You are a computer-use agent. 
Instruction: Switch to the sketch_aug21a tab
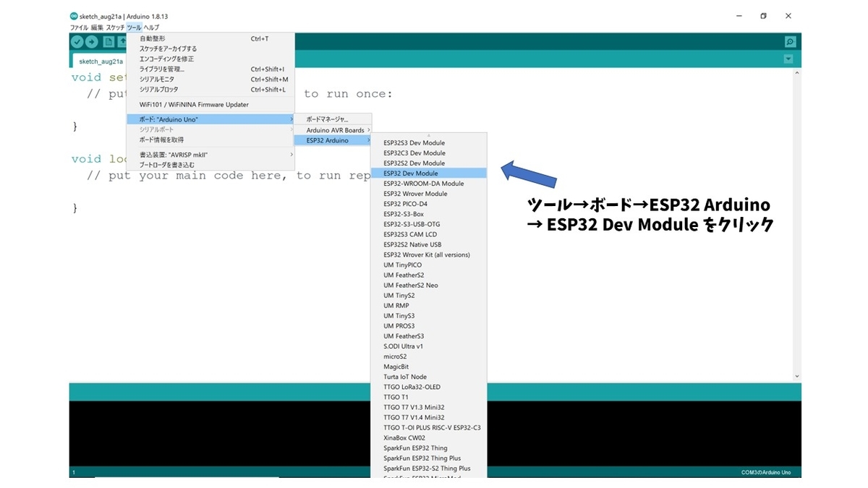pyautogui.click(x=100, y=61)
